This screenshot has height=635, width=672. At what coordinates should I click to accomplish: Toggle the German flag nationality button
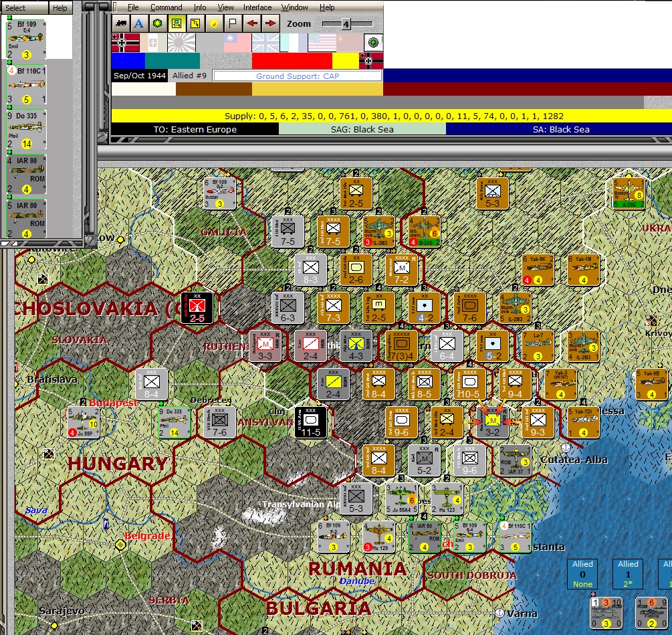[124, 43]
